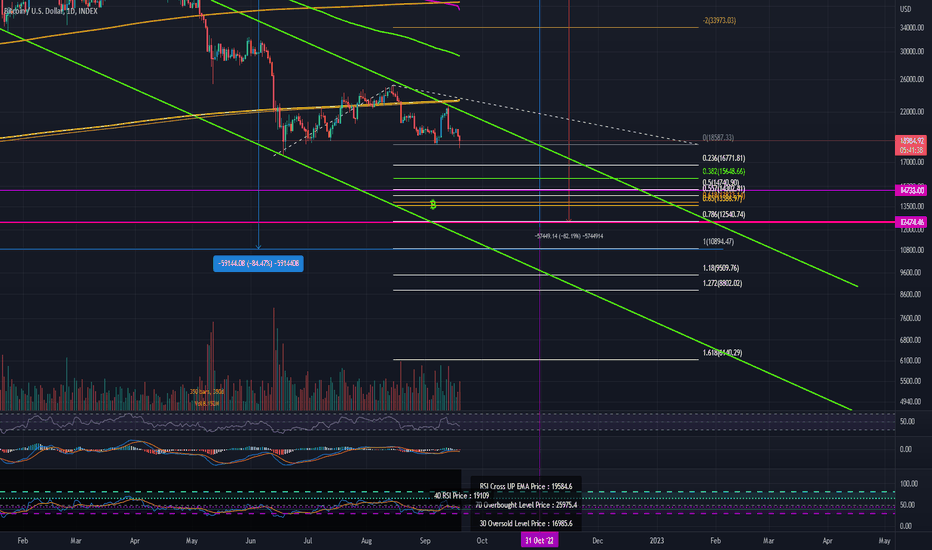Click the green Bitcoin icon on the chart

click(433, 205)
